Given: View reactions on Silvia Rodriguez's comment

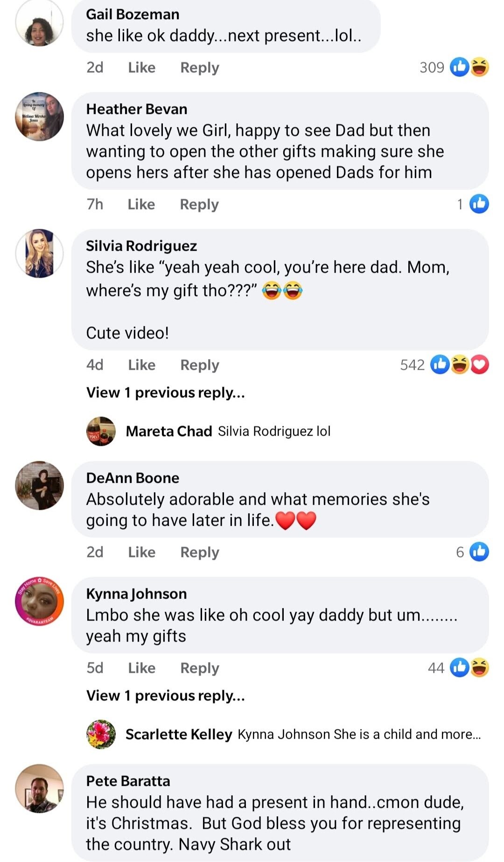Looking at the screenshot, I should [444, 365].
